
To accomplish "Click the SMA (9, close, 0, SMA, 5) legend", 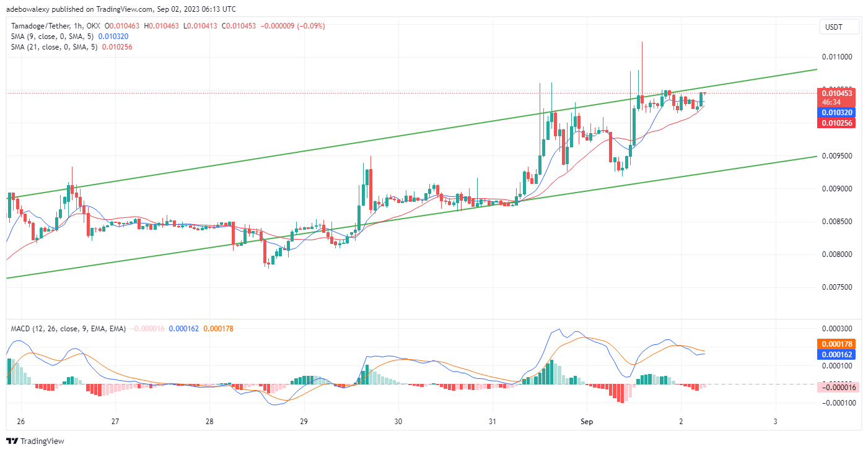I will tap(53, 37).
